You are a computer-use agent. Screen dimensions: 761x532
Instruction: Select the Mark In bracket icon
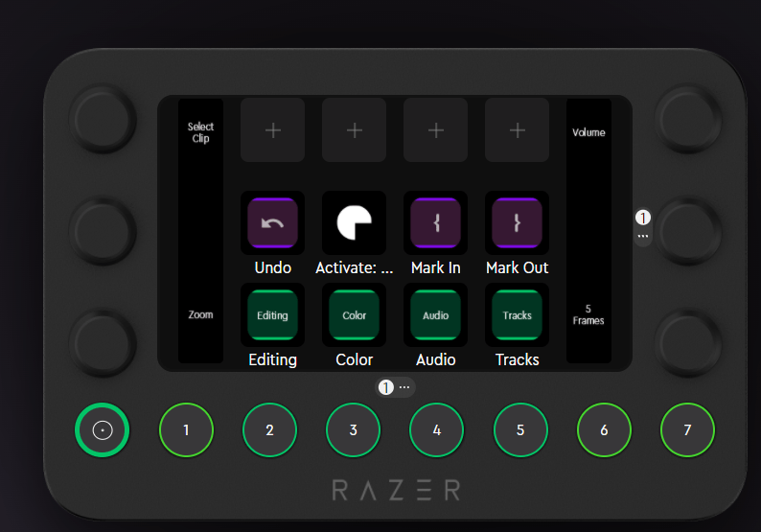tap(435, 223)
